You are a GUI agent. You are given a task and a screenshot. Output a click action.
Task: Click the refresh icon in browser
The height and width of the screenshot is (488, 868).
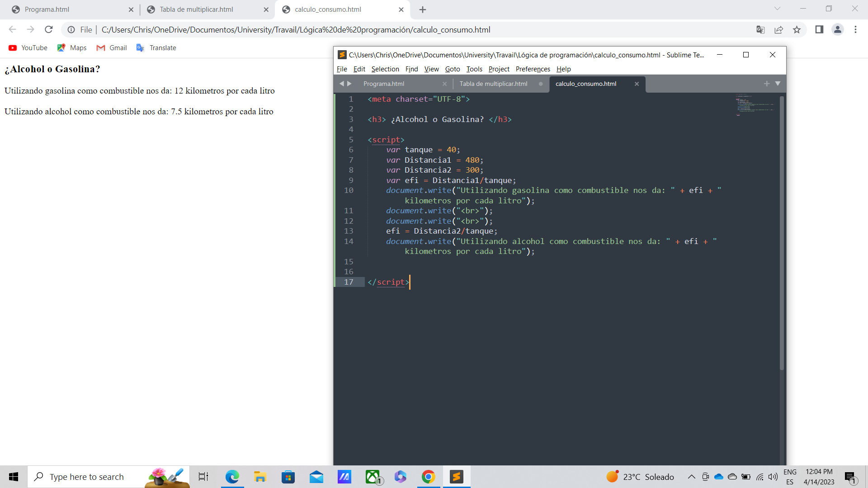(50, 29)
